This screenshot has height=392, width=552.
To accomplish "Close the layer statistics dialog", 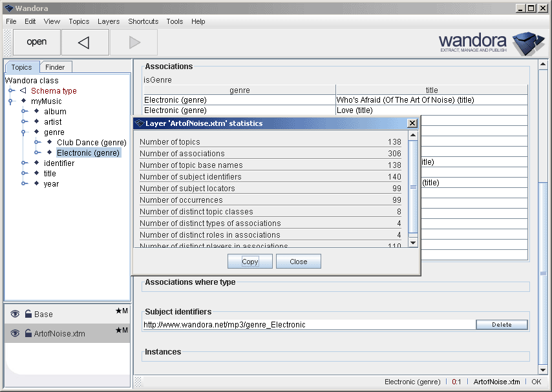I will [412, 123].
